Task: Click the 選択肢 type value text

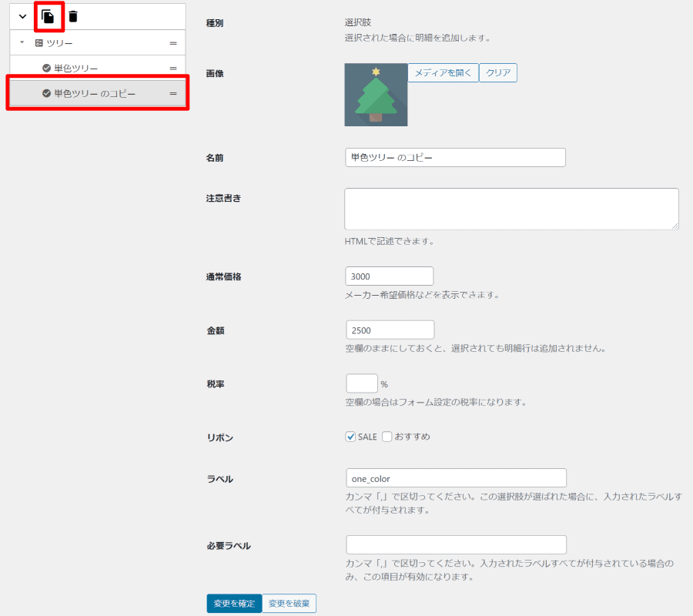Action: 358,22
